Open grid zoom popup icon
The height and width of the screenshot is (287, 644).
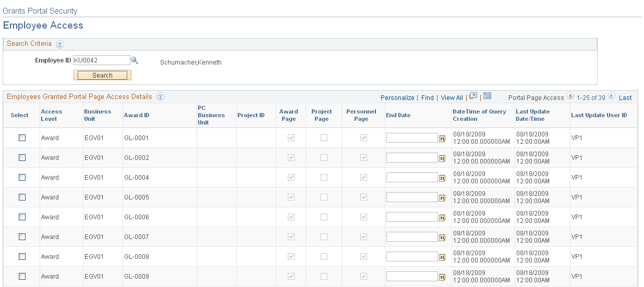click(x=473, y=96)
